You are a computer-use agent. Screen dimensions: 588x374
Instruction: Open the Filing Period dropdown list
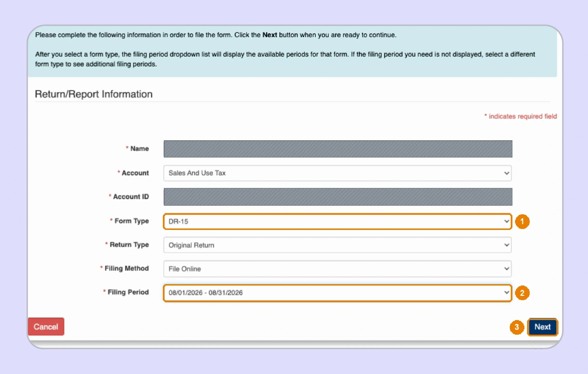(x=338, y=292)
